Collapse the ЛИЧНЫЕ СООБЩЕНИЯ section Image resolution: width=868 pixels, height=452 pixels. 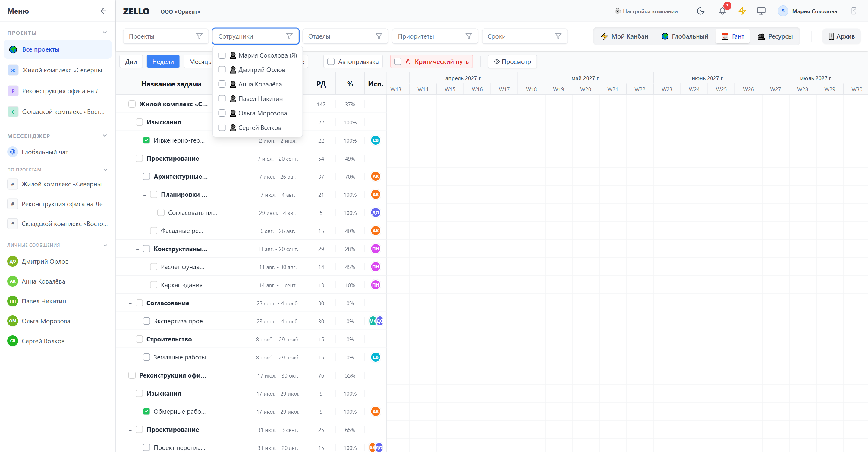pos(105,245)
